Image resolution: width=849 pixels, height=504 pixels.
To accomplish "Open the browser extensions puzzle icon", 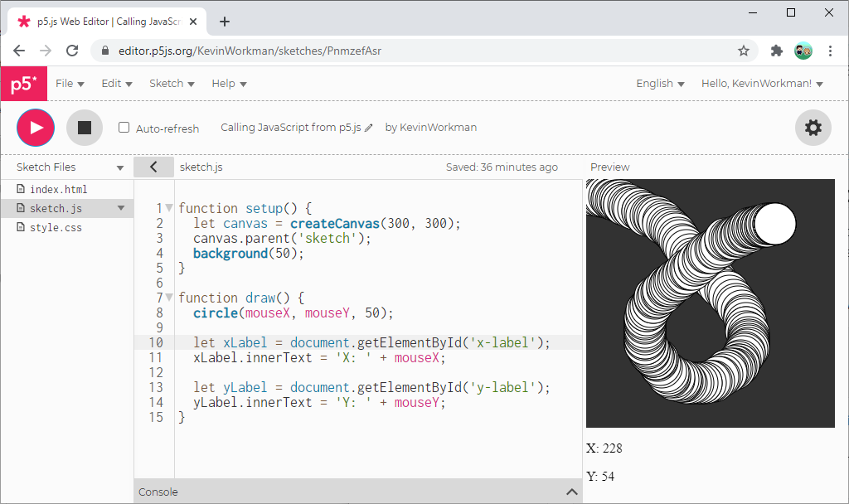I will (x=776, y=51).
